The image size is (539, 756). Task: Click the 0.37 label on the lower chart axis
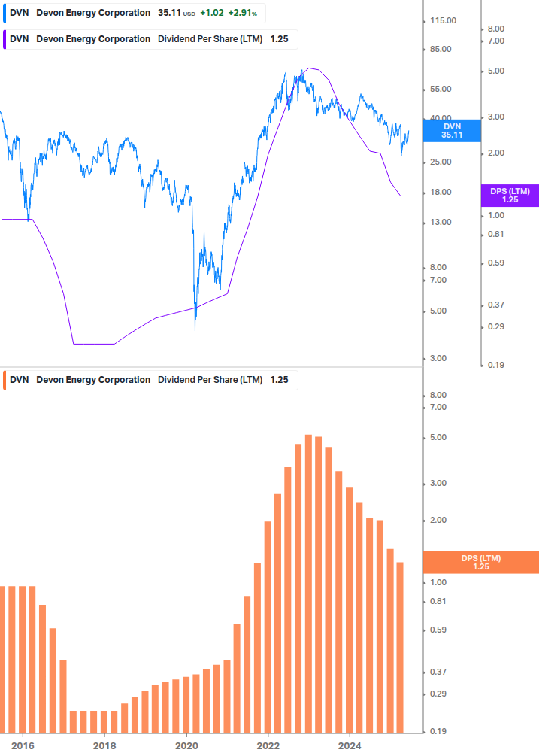[438, 672]
